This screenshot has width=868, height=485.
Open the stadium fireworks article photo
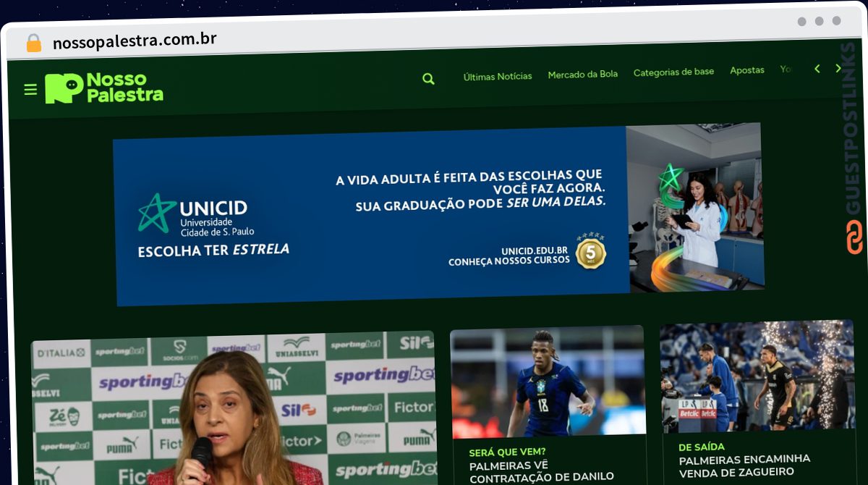(x=757, y=376)
